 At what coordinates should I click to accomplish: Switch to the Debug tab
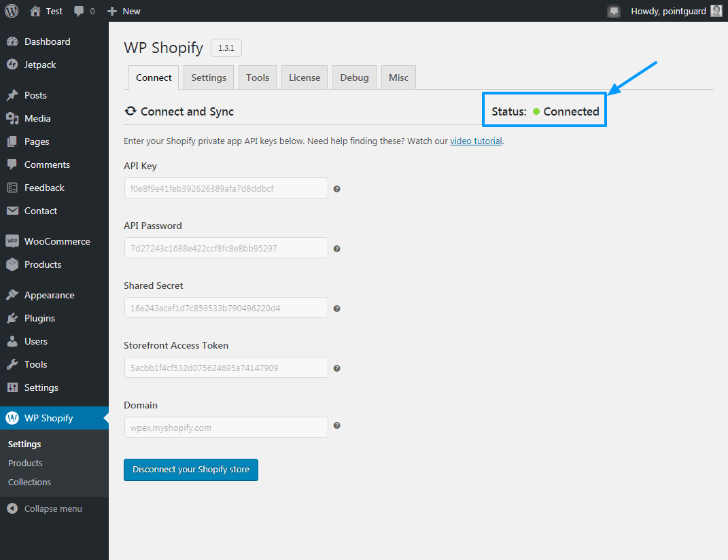pyautogui.click(x=354, y=77)
